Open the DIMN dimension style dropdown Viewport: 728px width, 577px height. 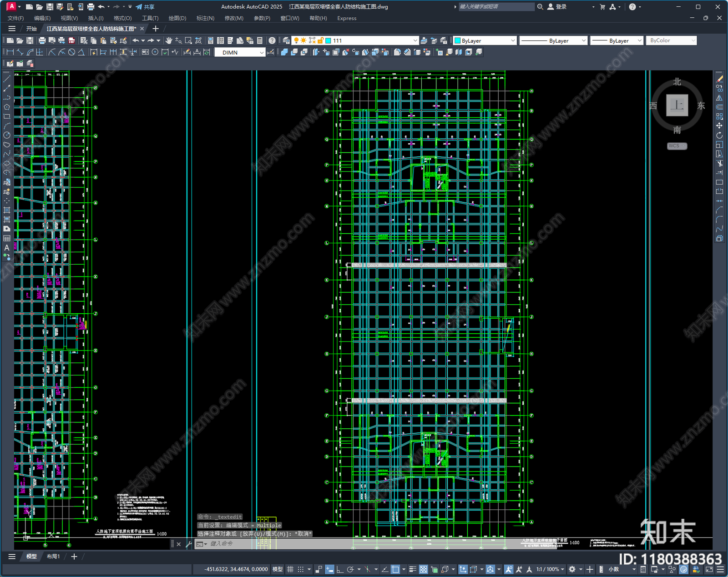262,52
